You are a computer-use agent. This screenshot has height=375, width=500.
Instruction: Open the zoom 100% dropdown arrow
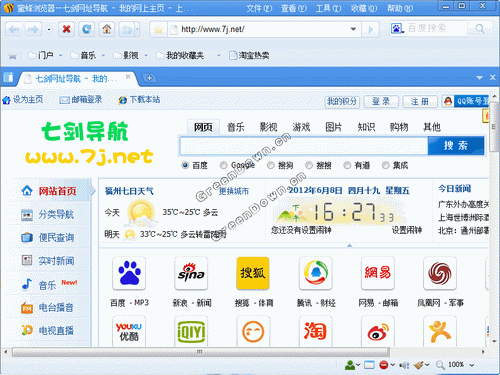(x=472, y=365)
